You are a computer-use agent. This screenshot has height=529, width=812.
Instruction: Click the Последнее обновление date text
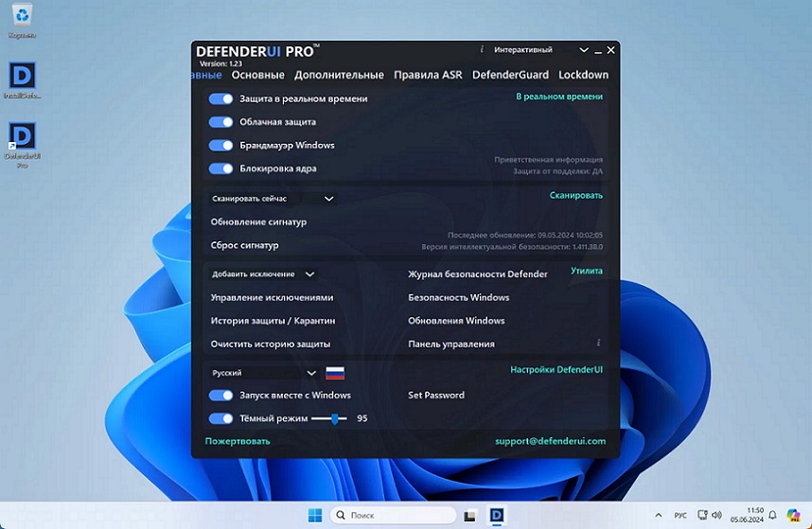525,236
